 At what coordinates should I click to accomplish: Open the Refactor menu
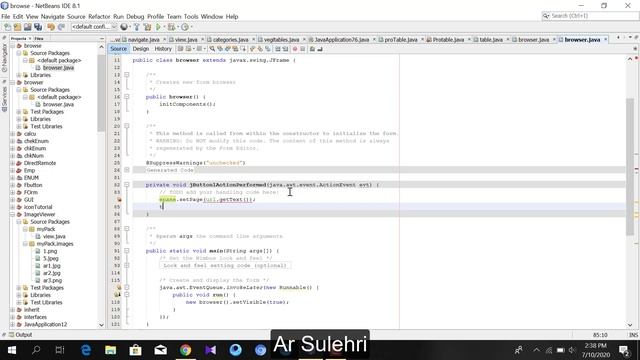[99, 17]
